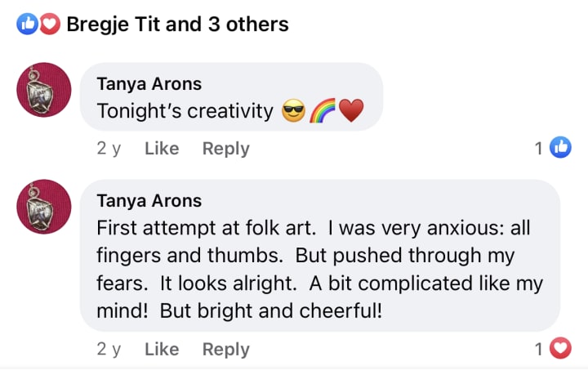
Task: Click the rainbow emoji in the first comment
Action: [321, 110]
